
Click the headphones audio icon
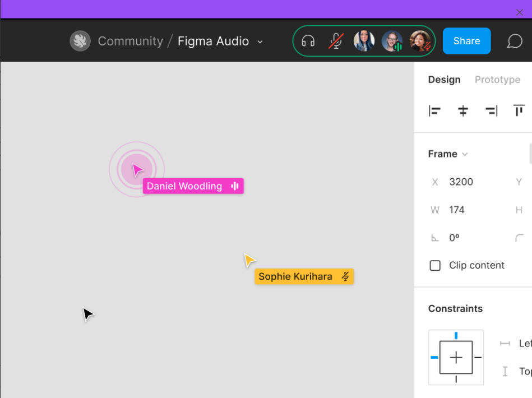308,41
